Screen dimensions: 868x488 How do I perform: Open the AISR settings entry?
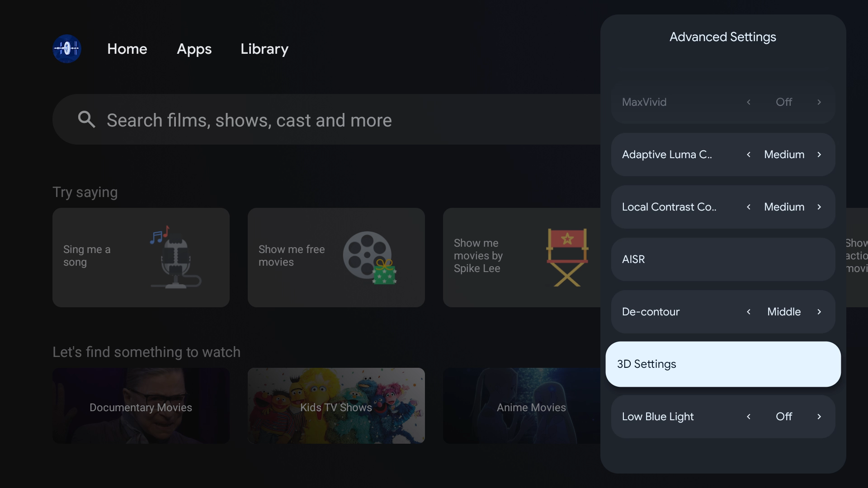[x=722, y=259]
